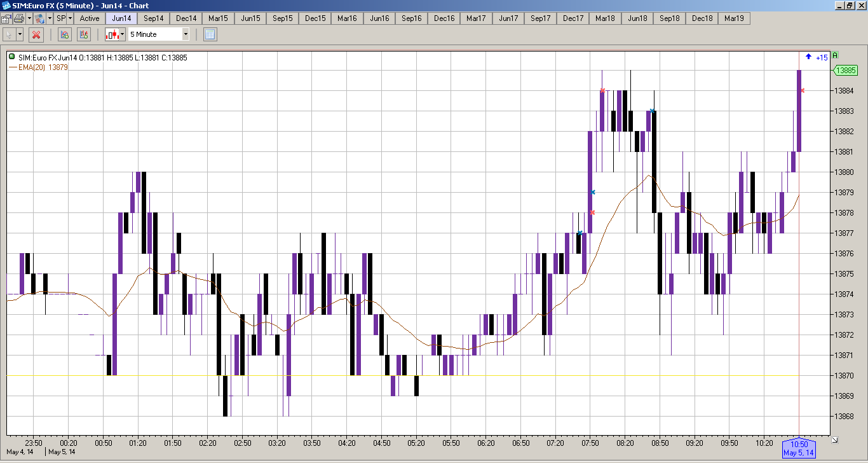The width and height of the screenshot is (868, 463).
Task: Click the add study chart icon
Action: click(64, 34)
